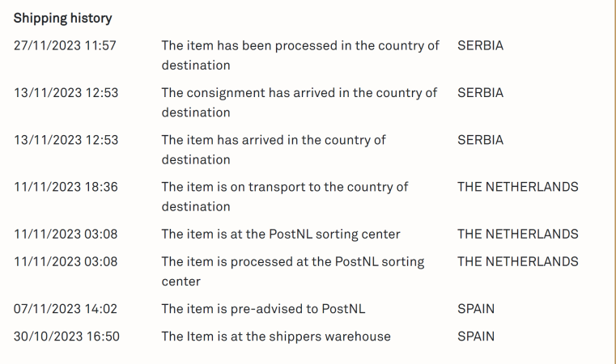The image size is (616, 364).
Task: Click "The item has arrived in the country" status
Action: click(x=274, y=140)
